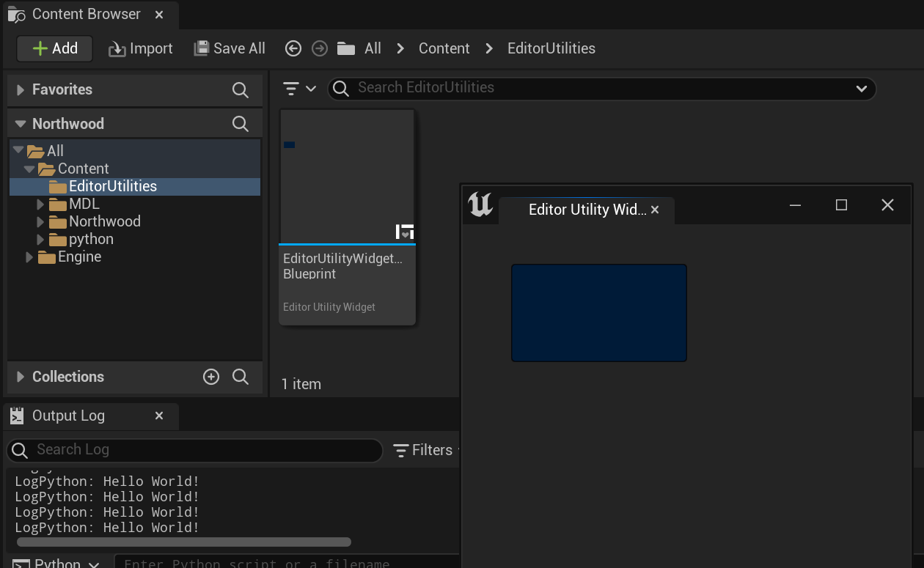Click Save All in the toolbar
The height and width of the screenshot is (568, 924).
(230, 48)
